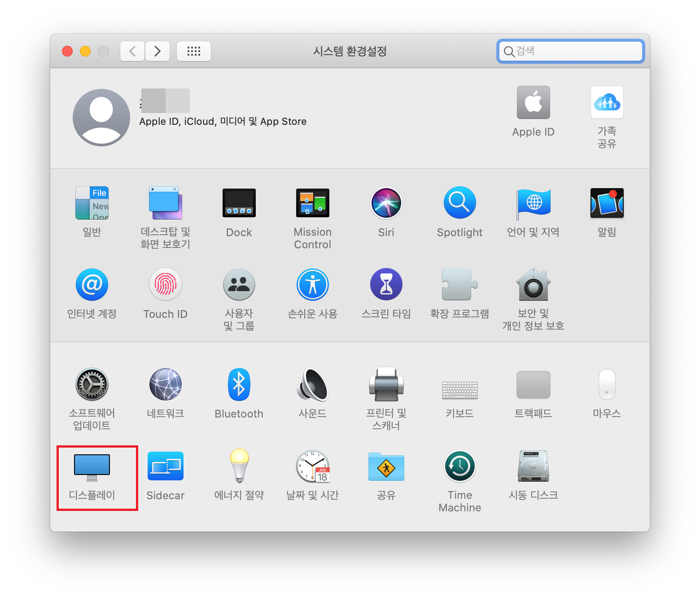The image size is (700, 598).
Task: Open the Sidecar preferences pane
Action: click(x=166, y=466)
